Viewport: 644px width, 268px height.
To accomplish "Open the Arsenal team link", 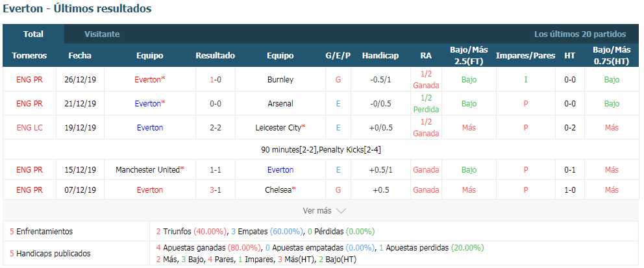I will tap(280, 103).
